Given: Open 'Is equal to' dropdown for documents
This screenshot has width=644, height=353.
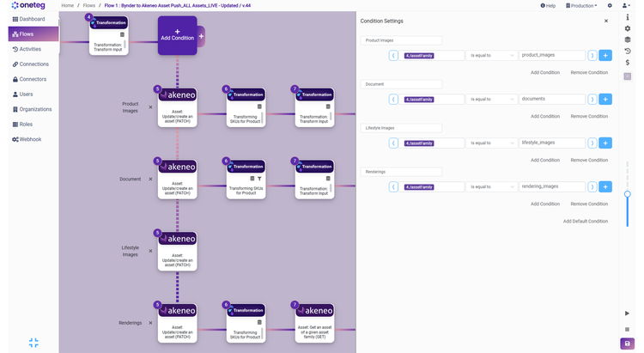Looking at the screenshot, I should [492, 99].
